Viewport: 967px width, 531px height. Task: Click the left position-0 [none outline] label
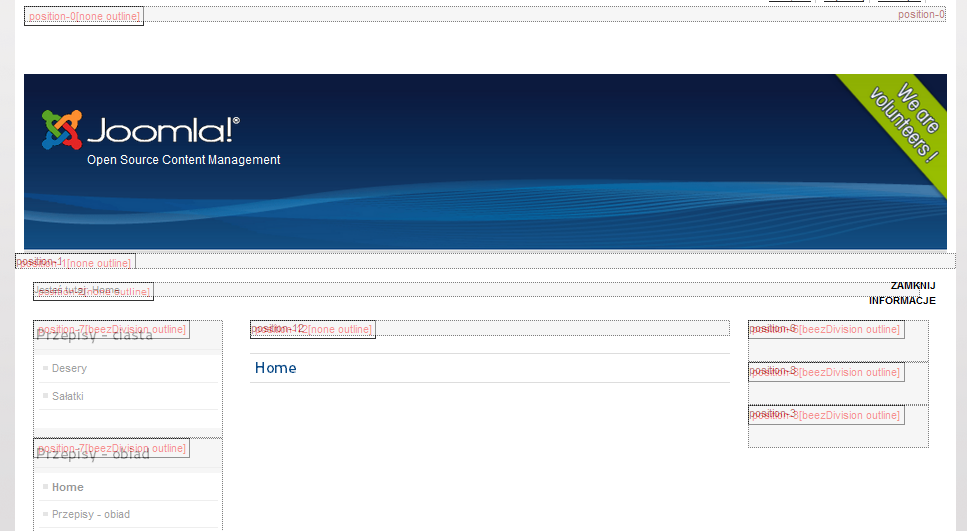point(84,16)
